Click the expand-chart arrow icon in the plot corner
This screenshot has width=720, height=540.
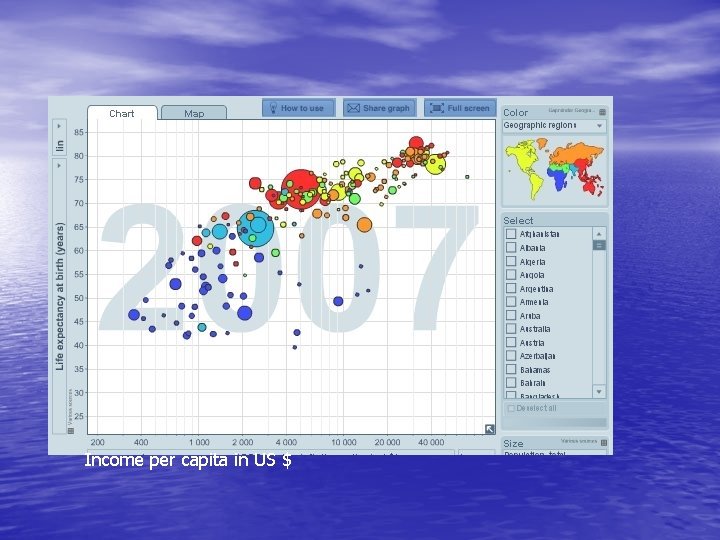click(489, 429)
